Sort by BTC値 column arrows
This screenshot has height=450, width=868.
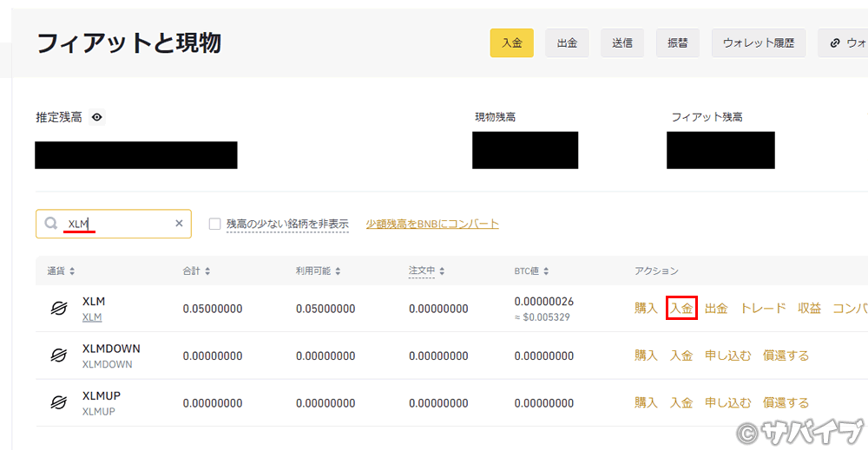pyautogui.click(x=546, y=271)
